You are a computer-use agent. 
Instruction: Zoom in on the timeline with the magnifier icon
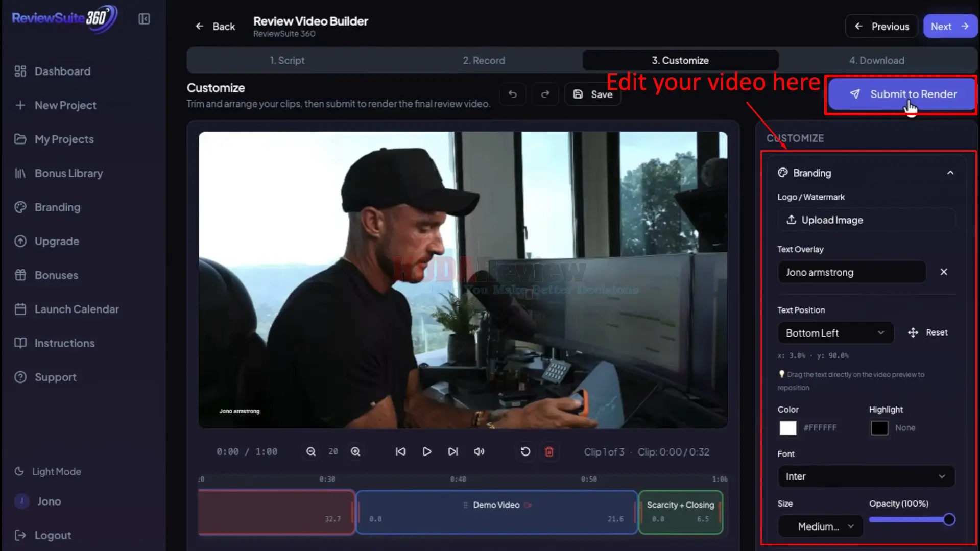tap(356, 451)
